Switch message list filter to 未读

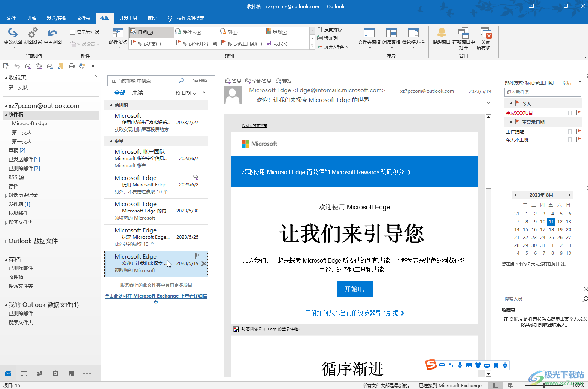(138, 93)
